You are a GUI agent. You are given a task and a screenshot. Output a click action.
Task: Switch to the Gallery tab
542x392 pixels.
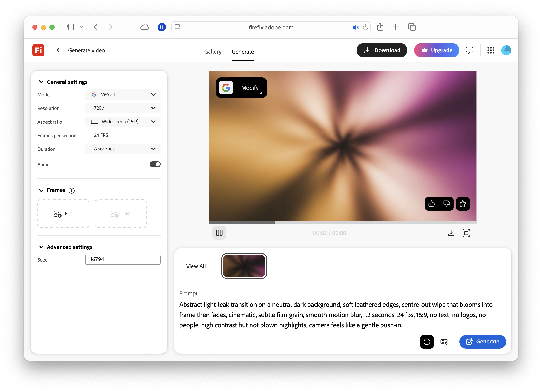point(213,52)
